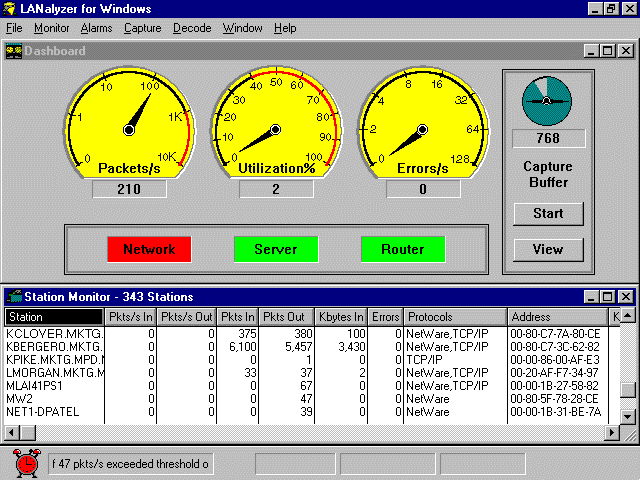Select the KBERGERO.MKTG station row
Screen dimensions: 640x480
(x=312, y=347)
